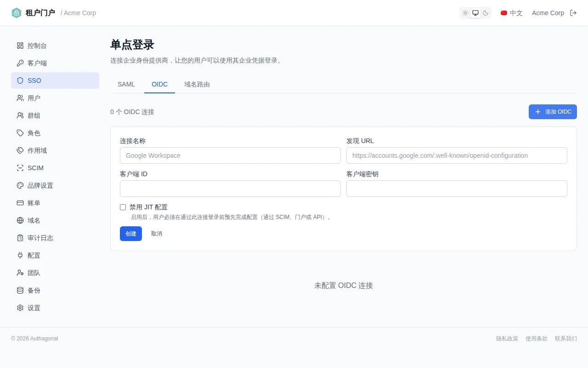Click the 控制台 dashboard grid icon
This screenshot has height=368, width=588.
[20, 46]
